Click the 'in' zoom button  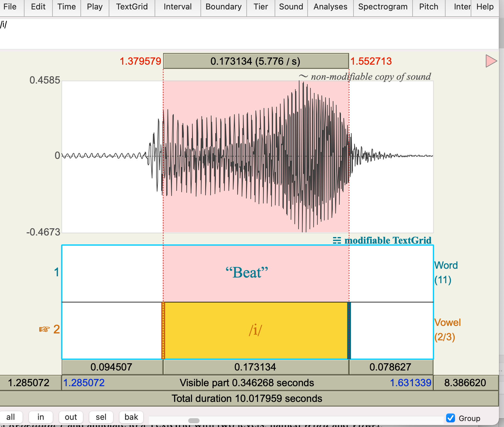[x=41, y=417]
